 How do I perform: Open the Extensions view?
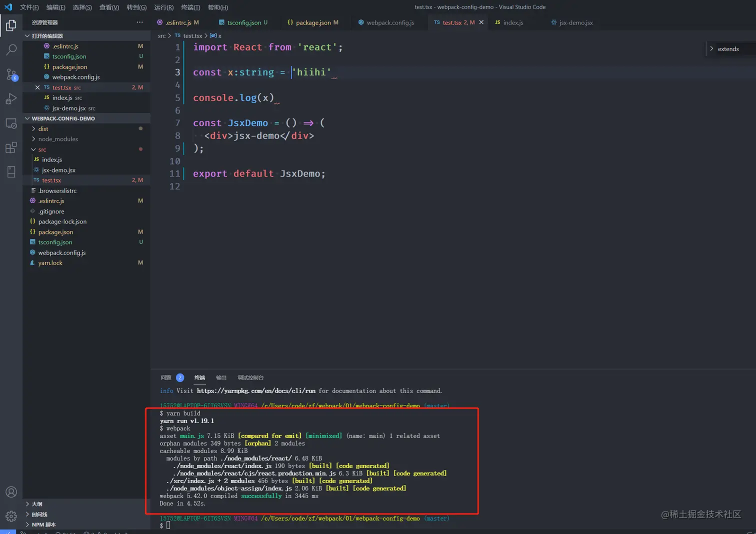point(11,148)
